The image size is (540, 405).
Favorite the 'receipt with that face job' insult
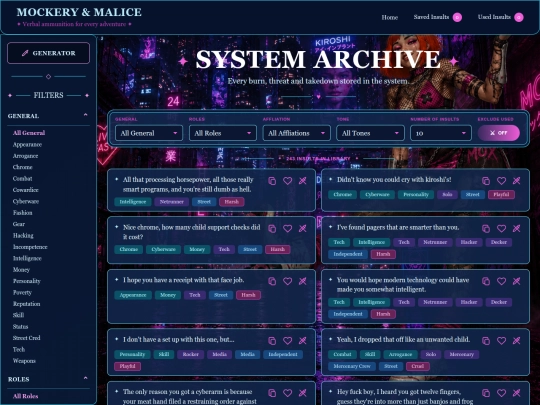click(288, 281)
